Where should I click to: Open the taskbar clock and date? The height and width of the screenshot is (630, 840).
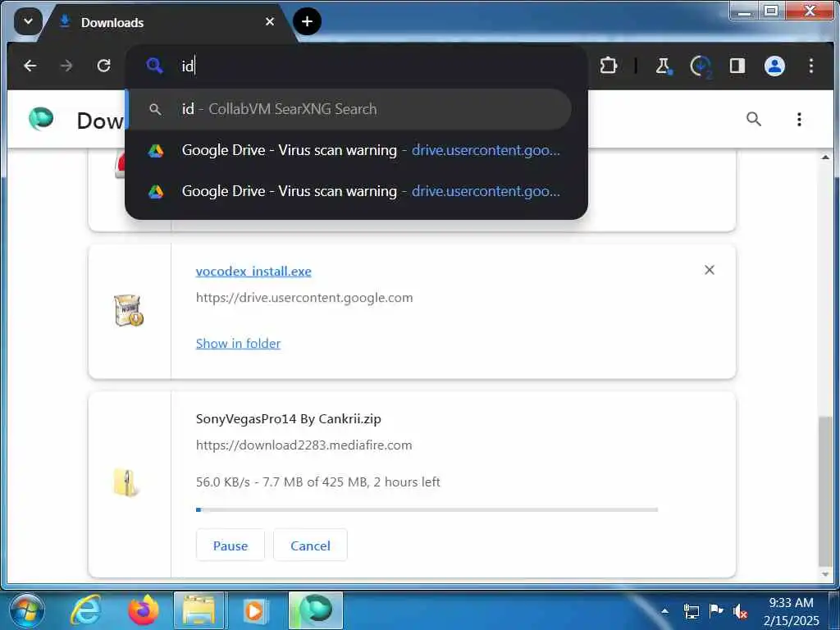(x=792, y=611)
